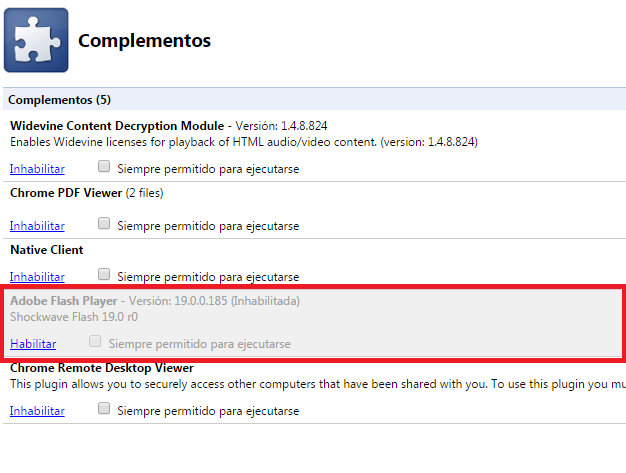Click the Adobe Flash Player plugin title
626x473 pixels.
(63, 300)
